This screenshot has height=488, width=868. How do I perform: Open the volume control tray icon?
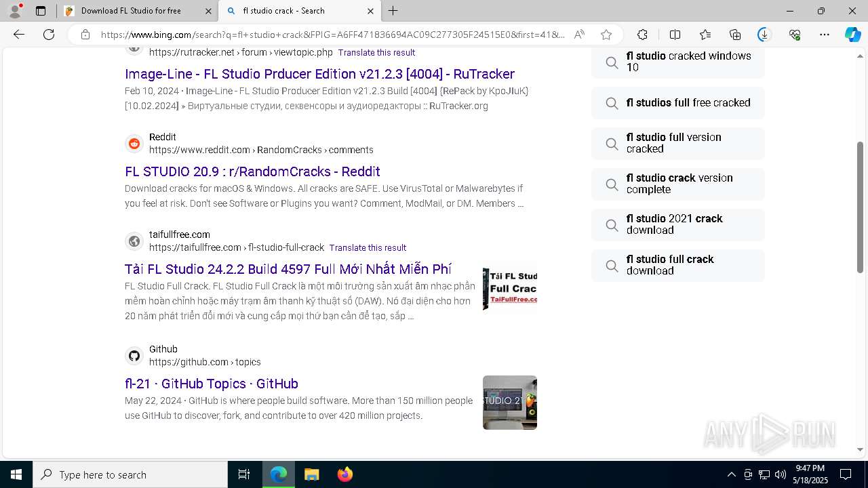(781, 474)
